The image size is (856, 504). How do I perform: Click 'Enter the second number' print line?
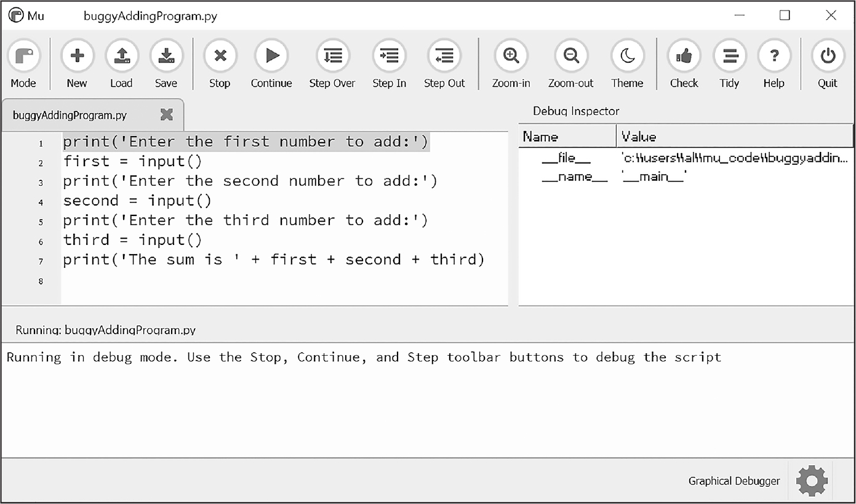(250, 181)
